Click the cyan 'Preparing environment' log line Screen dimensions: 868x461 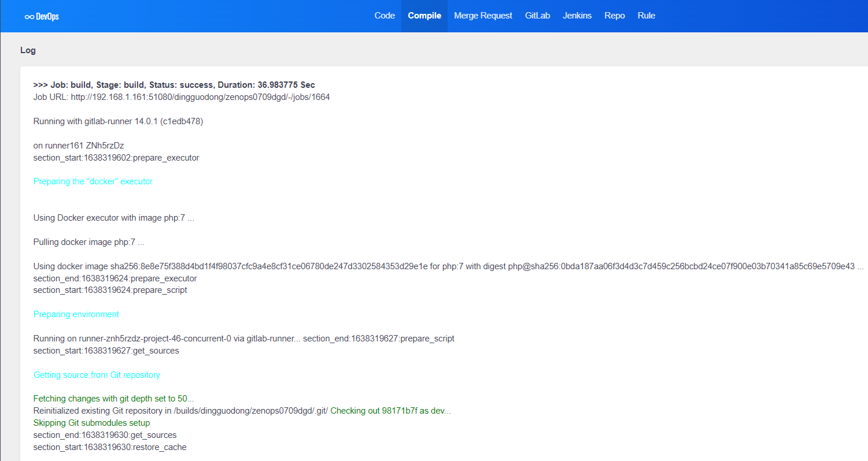click(76, 314)
